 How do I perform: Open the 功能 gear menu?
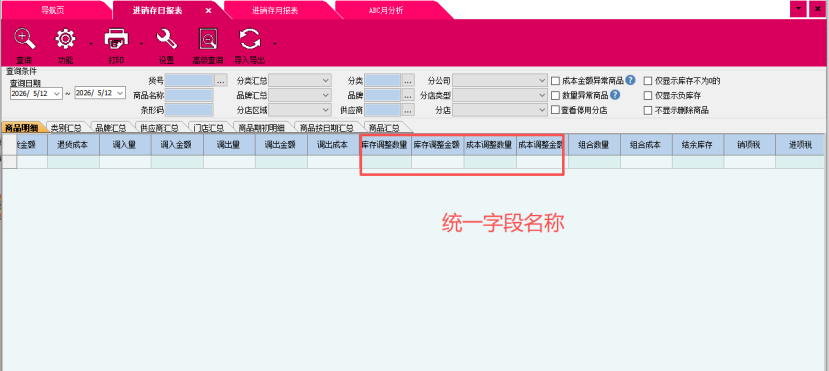pos(66,40)
